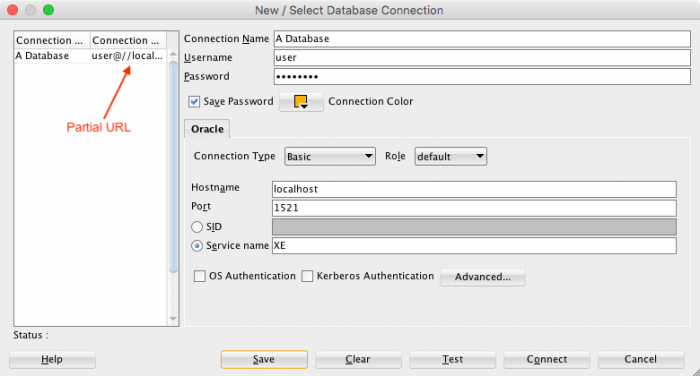The width and height of the screenshot is (700, 376).
Task: Open the Connection Color picker swatch
Action: pyautogui.click(x=301, y=102)
